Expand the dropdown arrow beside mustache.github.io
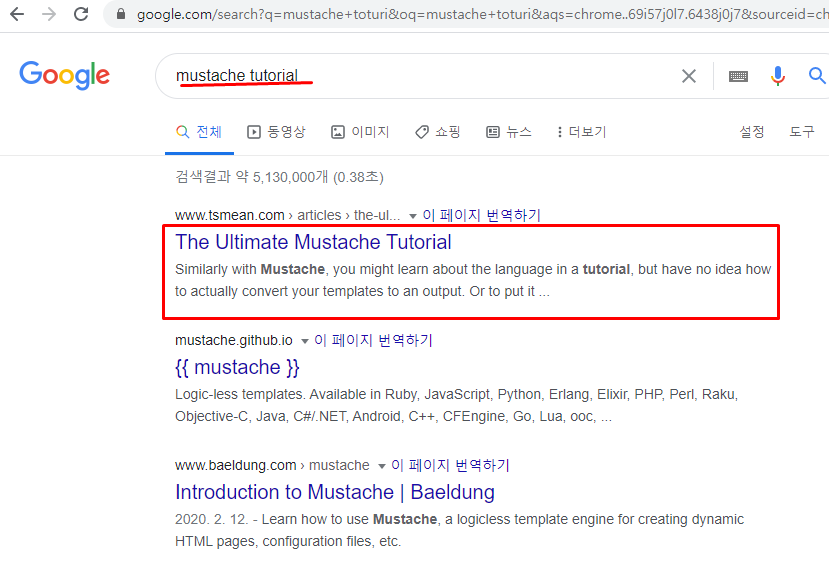 coord(305,341)
